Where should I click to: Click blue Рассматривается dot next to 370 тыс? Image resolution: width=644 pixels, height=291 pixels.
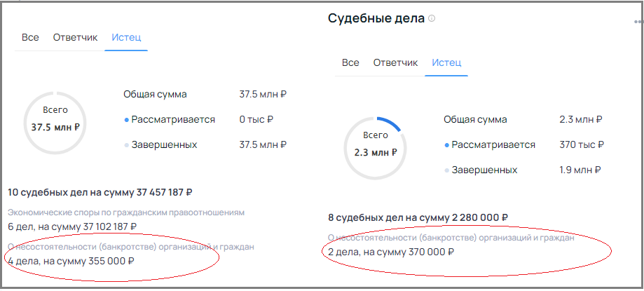pyautogui.click(x=447, y=145)
